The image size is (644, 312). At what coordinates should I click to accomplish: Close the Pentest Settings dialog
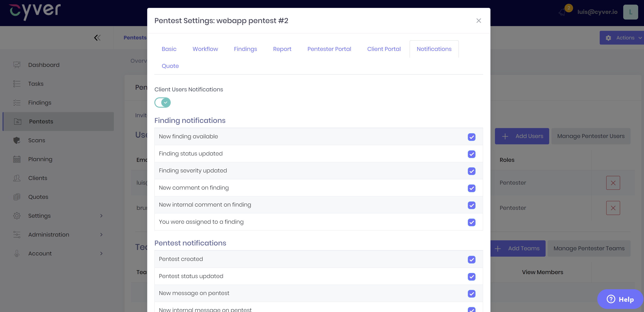click(478, 21)
